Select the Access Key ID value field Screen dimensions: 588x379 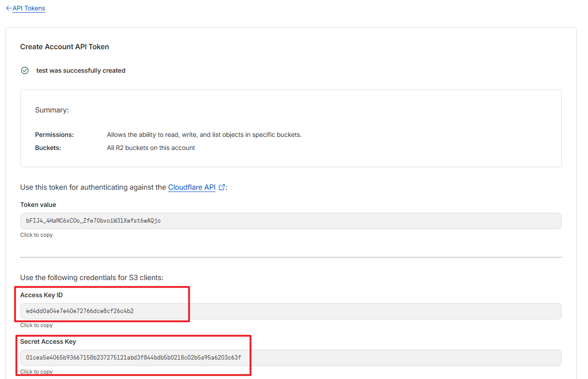(291, 311)
